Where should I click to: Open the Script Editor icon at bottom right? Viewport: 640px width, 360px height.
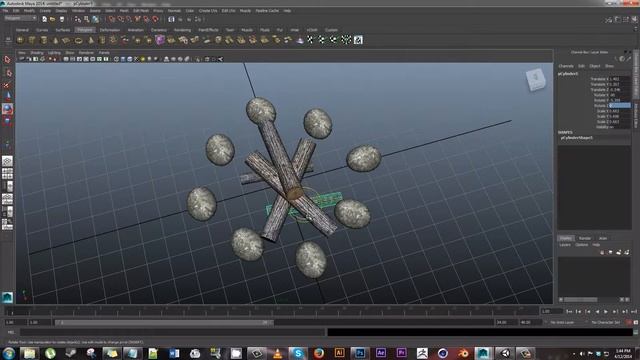(x=636, y=333)
